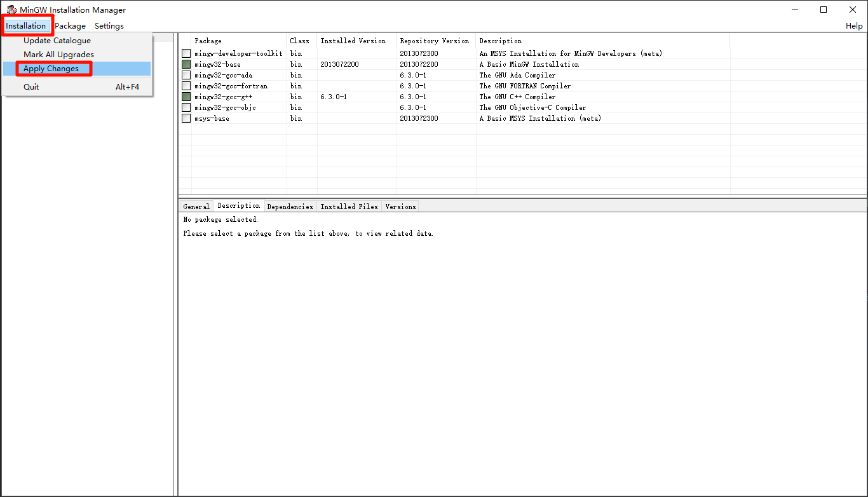Click 'The GNU Objective-C Compiler' description
The height and width of the screenshot is (497, 868).
532,107
